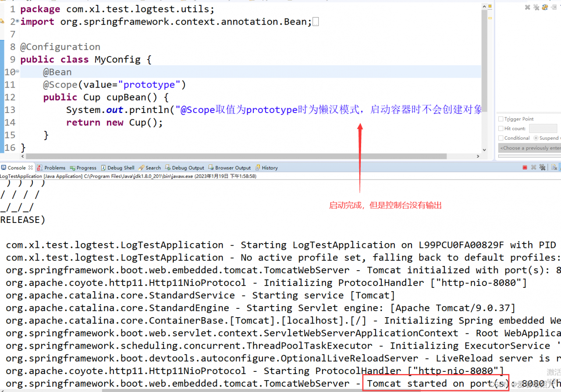Click the RELEASE) banner text in console
Image resolution: width=561 pixels, height=392 pixels.
pos(23,220)
